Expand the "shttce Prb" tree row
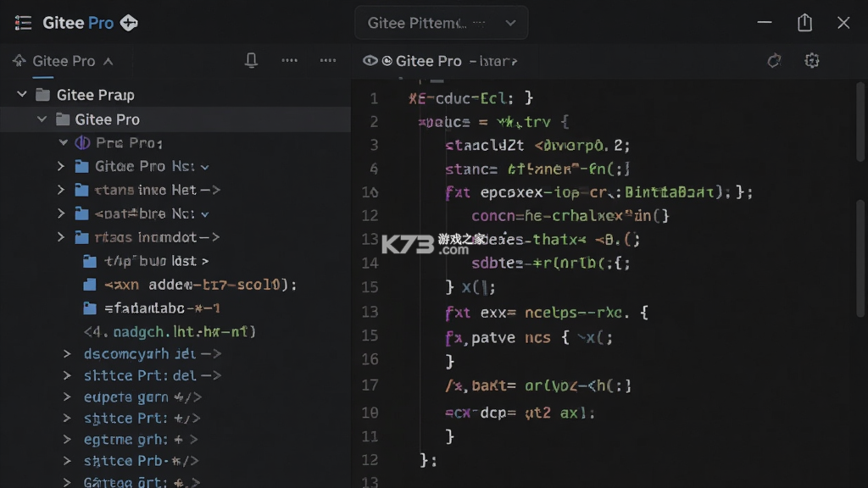This screenshot has width=868, height=488. click(x=67, y=461)
